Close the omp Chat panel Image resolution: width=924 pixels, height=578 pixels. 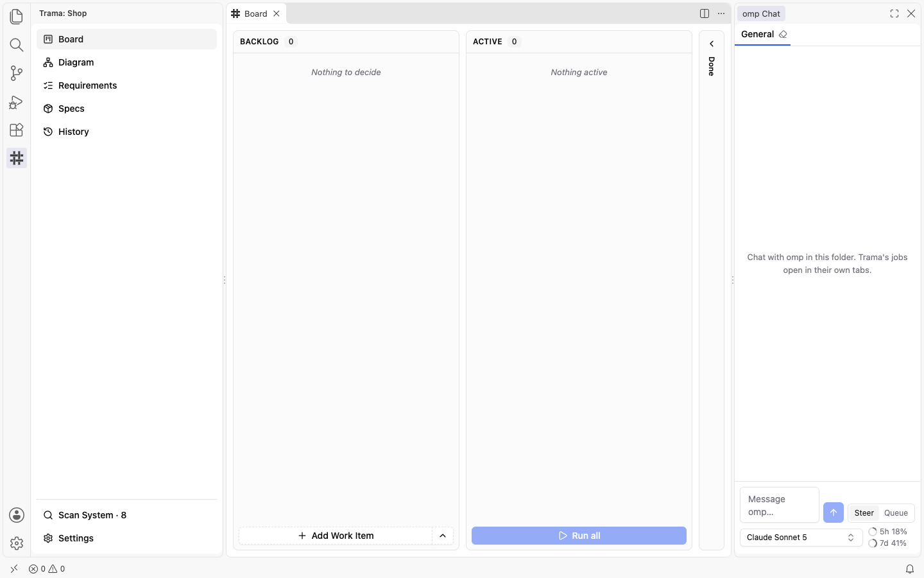[911, 13]
